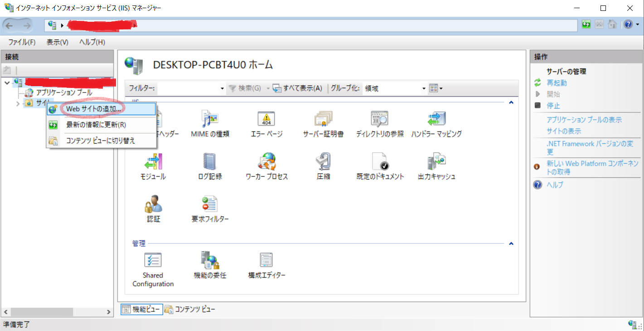Click the blue help icon in top toolbar
Image resolution: width=644 pixels, height=331 pixels.
click(x=628, y=24)
